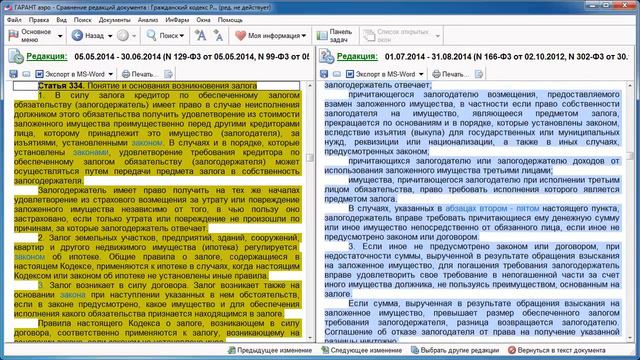640x360 pixels.
Task: Open Список открытых окон list
Action: pyautogui.click(x=402, y=36)
